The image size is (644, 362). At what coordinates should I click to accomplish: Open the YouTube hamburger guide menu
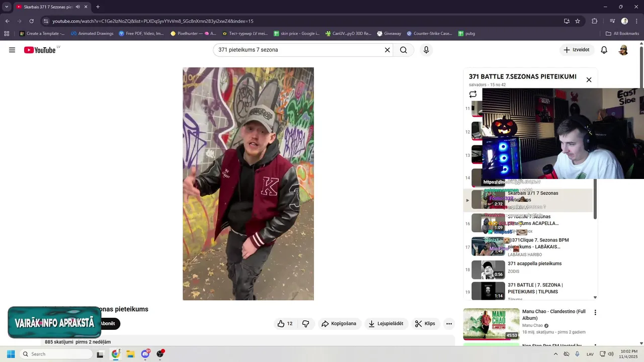tap(12, 50)
